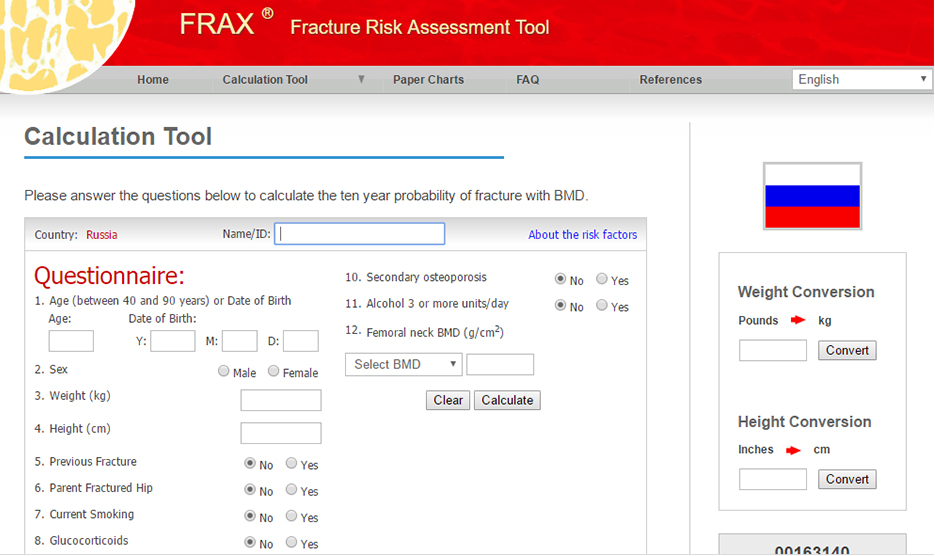Mark Current Smoking as Yes
Screen dimensions: 935x556
(x=291, y=515)
